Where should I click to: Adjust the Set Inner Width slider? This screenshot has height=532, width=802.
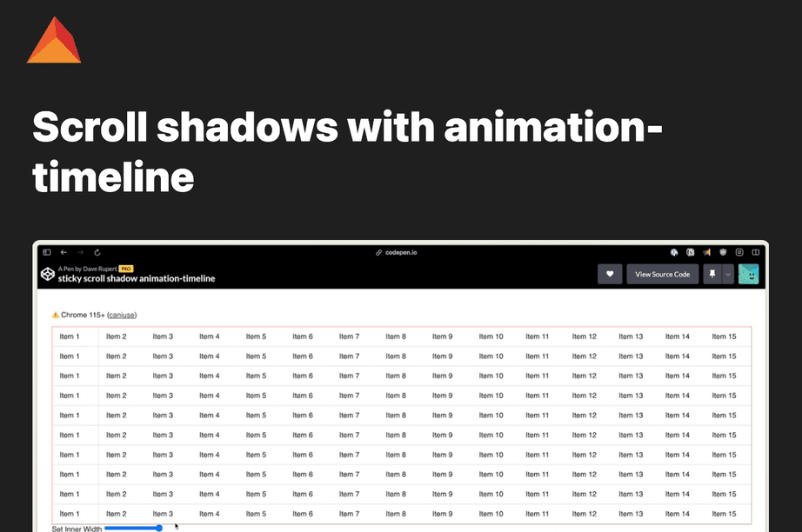[x=157, y=528]
